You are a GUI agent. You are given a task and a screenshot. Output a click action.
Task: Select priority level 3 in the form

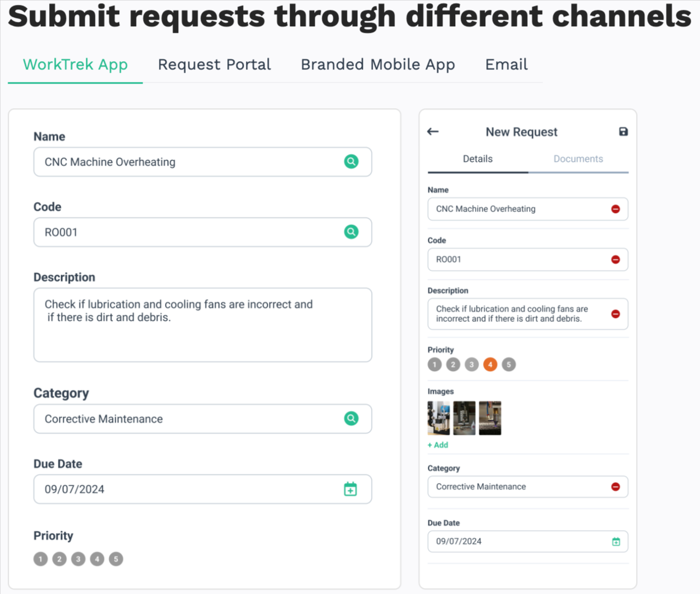(x=78, y=558)
